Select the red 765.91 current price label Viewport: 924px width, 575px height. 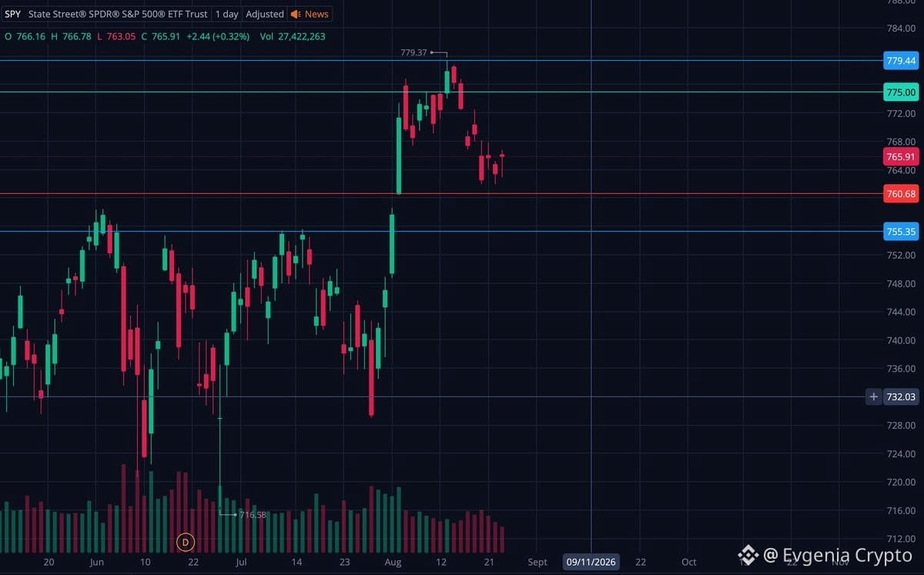click(901, 156)
